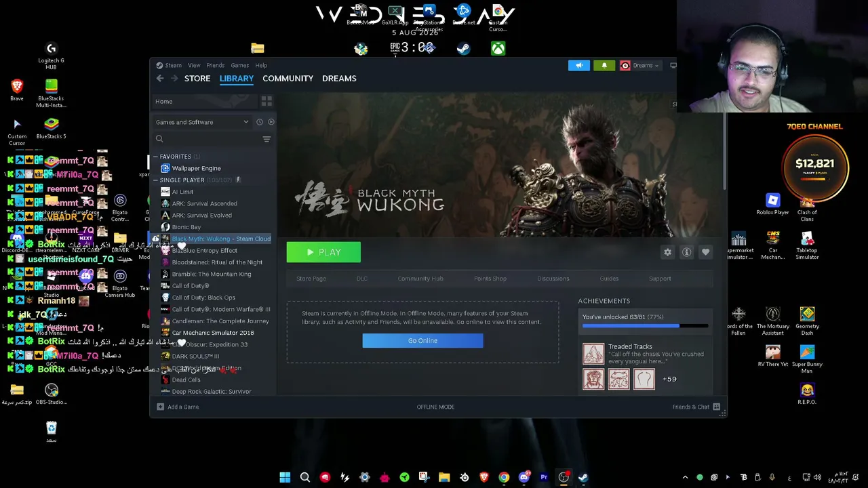The height and width of the screenshot is (488, 868).
Task: Sort library by recent activity clock icon
Action: tap(259, 122)
